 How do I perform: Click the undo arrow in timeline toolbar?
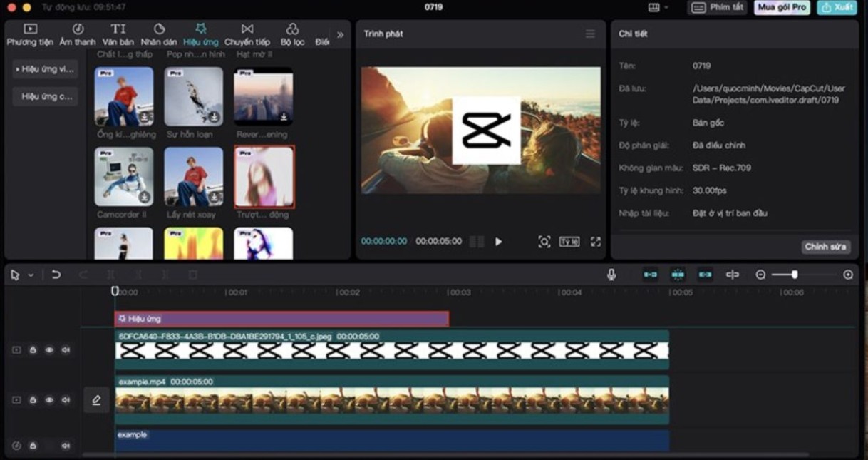(56, 275)
